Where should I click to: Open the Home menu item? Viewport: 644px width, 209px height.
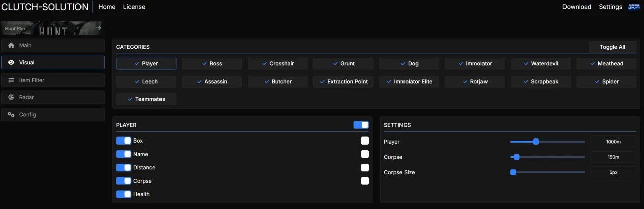(107, 7)
